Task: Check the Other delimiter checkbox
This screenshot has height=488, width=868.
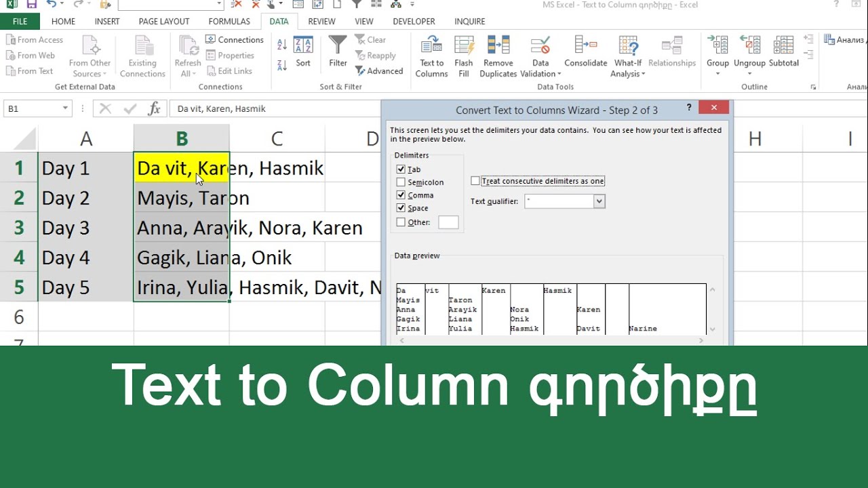Action: [401, 222]
